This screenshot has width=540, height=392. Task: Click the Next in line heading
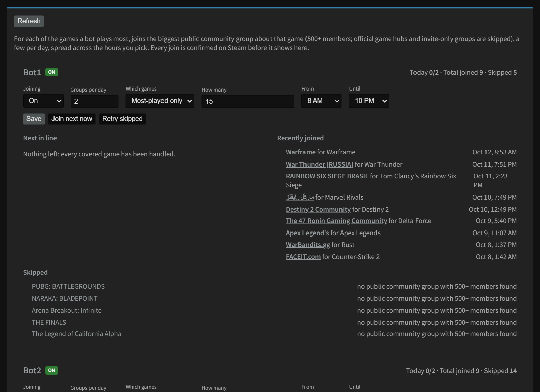40,138
